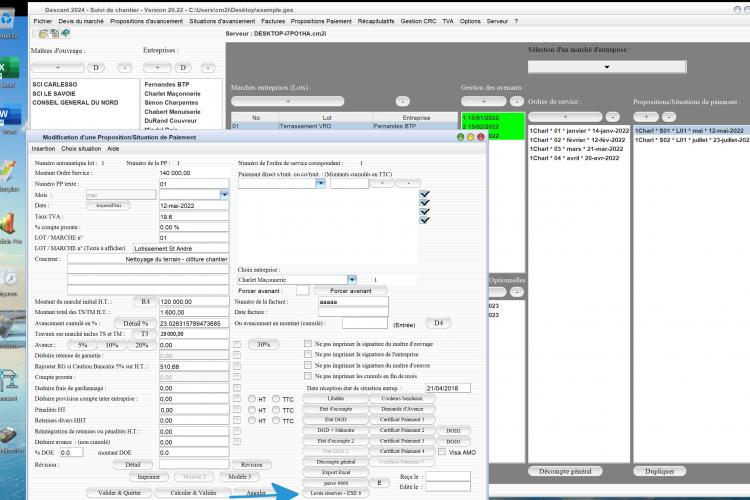Click the Dupliquer button in the main window
Viewport: 750px width, 500px height.
point(659,471)
